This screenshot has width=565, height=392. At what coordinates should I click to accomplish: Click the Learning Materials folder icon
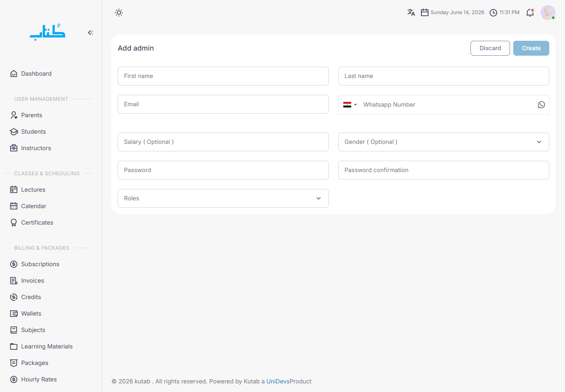(x=14, y=347)
